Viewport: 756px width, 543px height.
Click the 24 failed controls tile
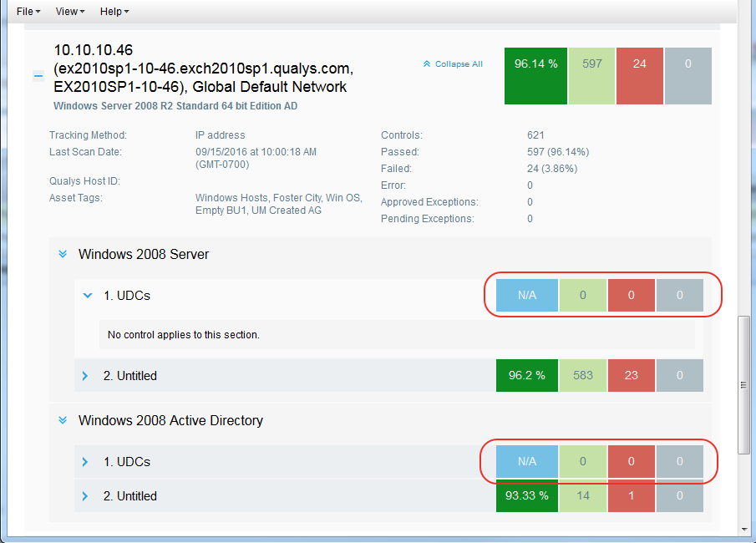click(639, 76)
